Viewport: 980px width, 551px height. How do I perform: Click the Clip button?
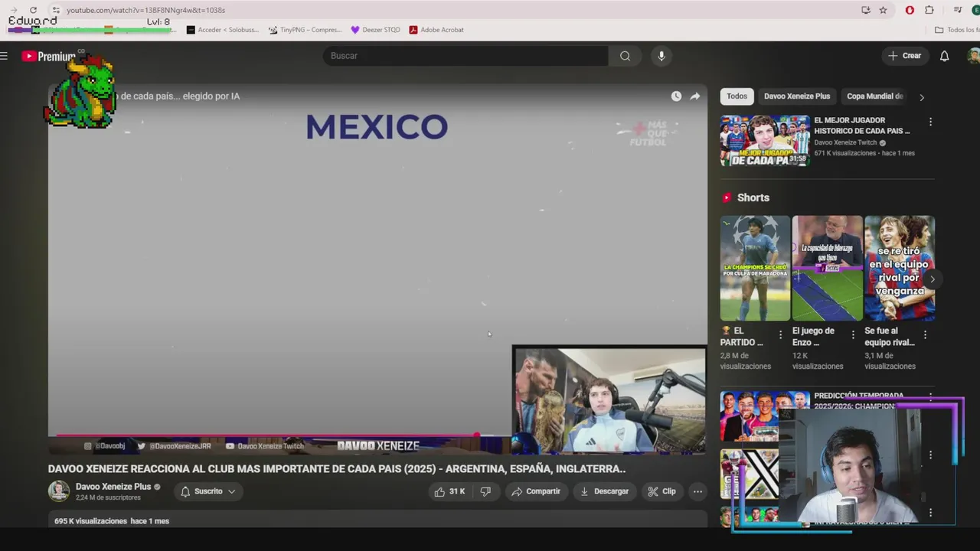pos(661,491)
